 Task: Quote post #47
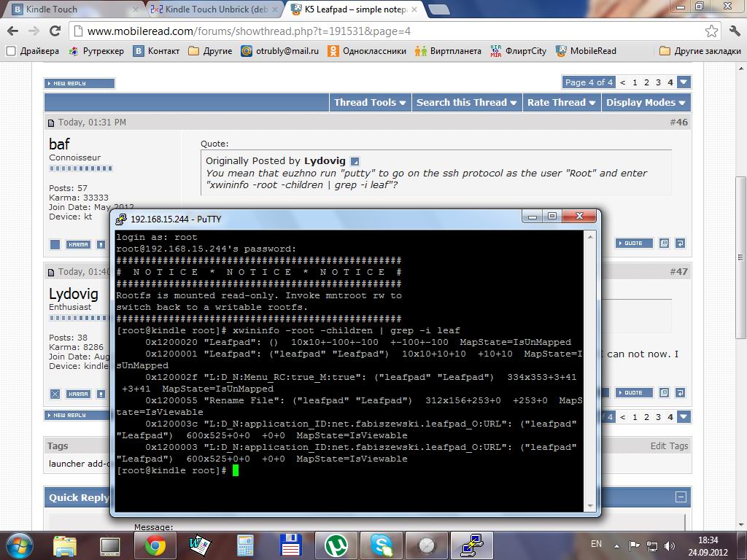pos(633,393)
